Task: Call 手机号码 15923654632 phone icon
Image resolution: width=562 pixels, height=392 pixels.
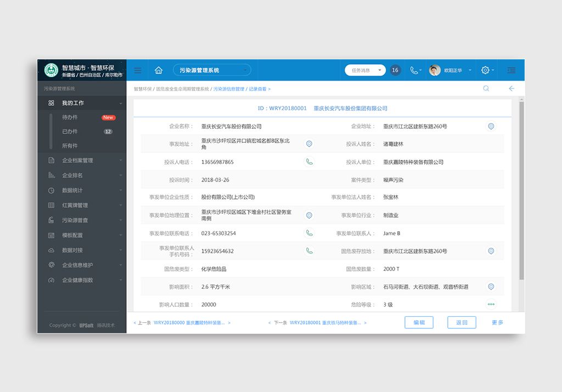Action: [x=309, y=251]
